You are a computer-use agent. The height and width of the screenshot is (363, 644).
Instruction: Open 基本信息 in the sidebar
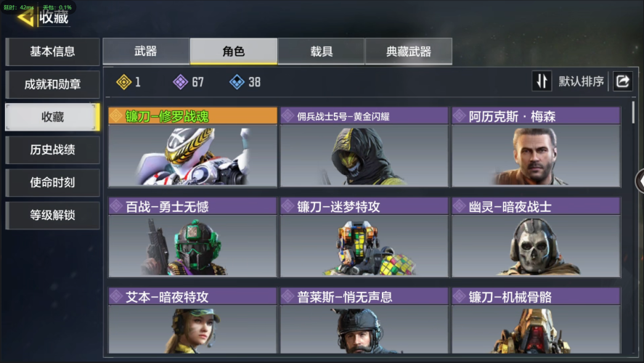[x=52, y=52]
